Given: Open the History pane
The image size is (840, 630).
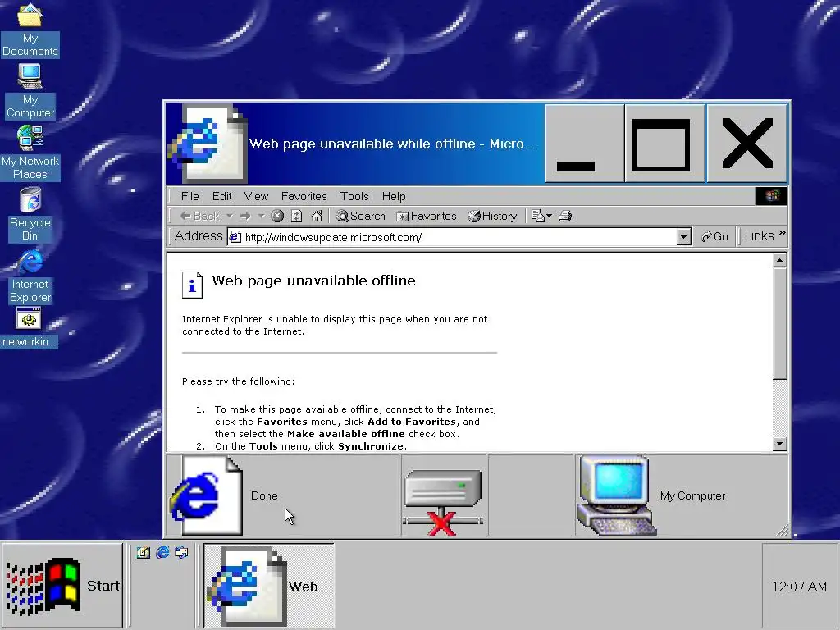Looking at the screenshot, I should 492,216.
